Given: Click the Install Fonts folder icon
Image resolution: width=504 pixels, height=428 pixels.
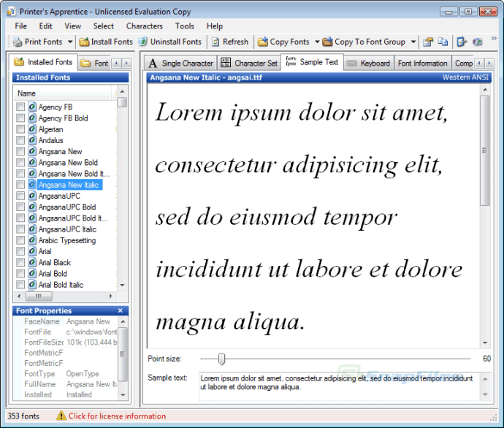Looking at the screenshot, I should (x=84, y=42).
